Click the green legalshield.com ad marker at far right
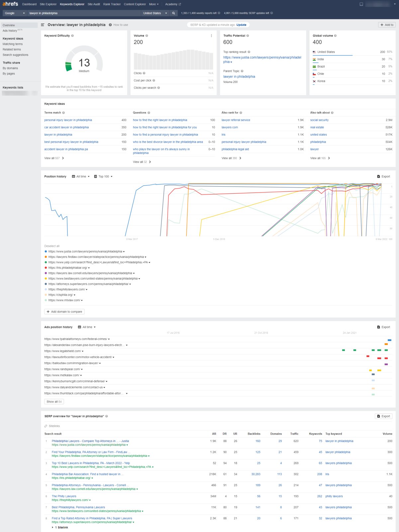Image resolution: width=399 pixels, height=532 pixels. (386, 350)
